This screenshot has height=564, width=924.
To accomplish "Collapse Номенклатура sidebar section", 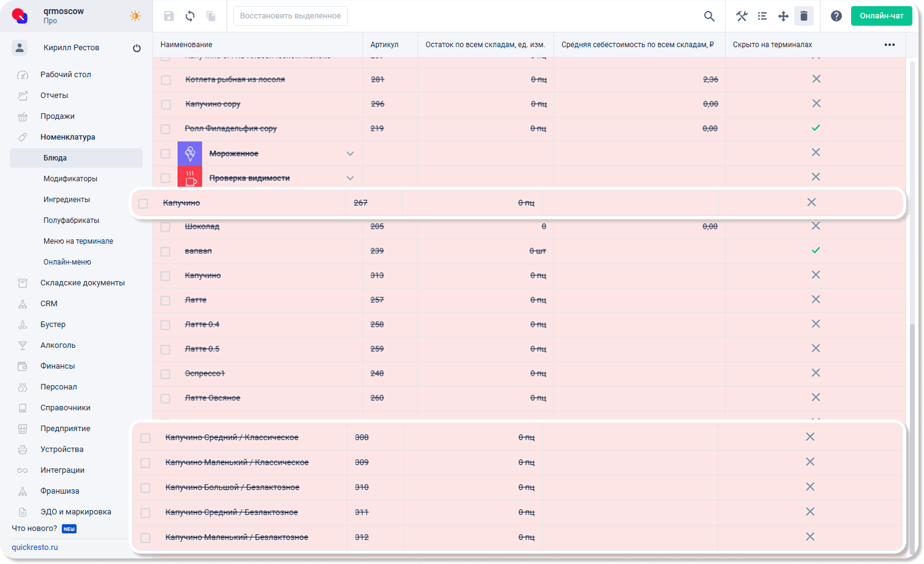I will [68, 137].
